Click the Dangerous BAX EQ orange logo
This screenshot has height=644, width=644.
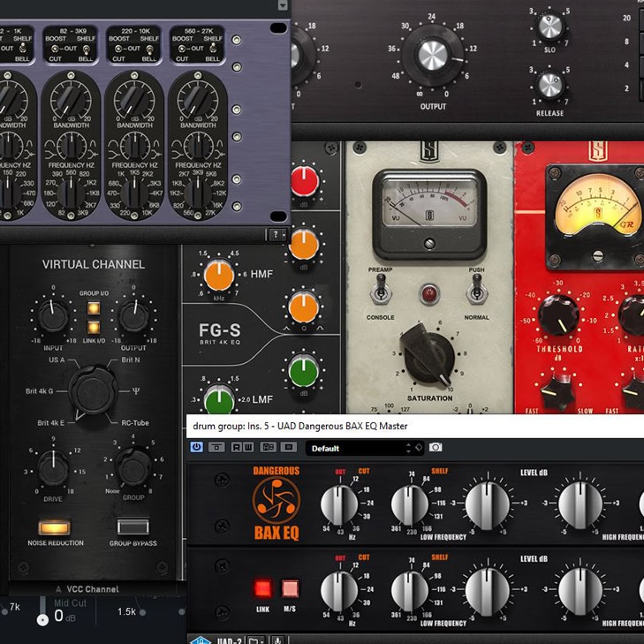[x=277, y=500]
